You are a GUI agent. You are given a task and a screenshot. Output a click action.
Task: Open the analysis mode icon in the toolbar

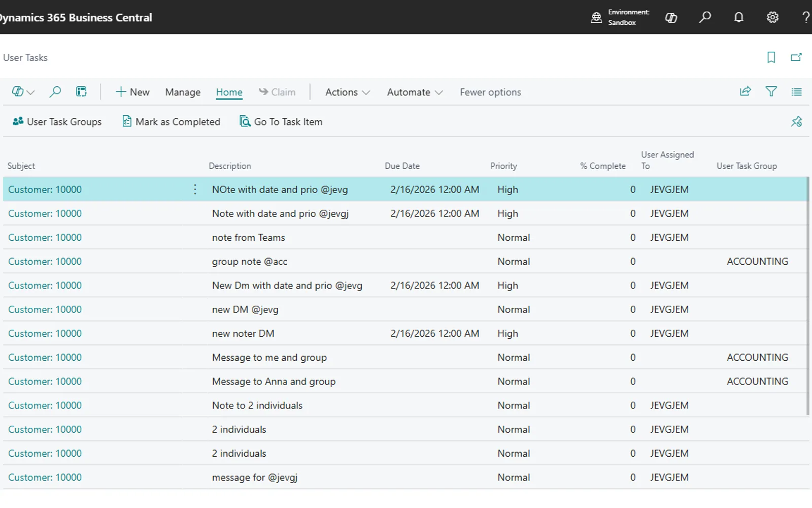coord(81,91)
